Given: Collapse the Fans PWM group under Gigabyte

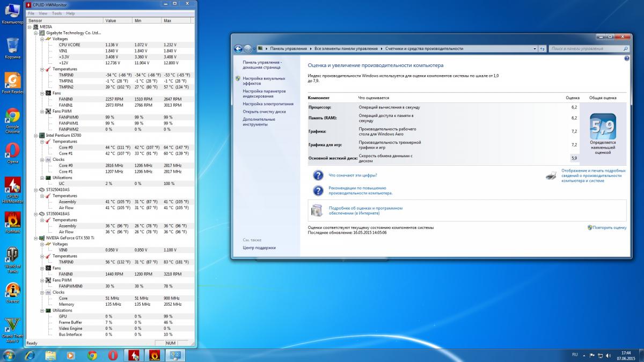Looking at the screenshot, I should [41, 111].
